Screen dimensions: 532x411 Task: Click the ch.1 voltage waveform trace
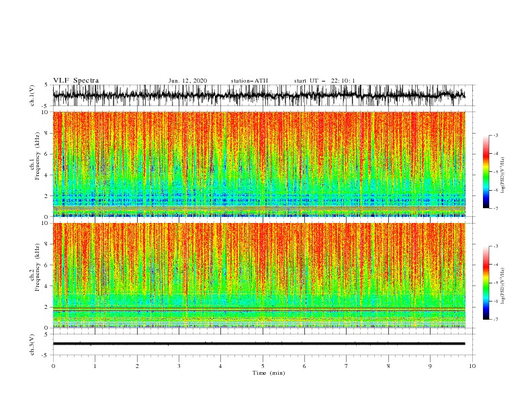click(x=259, y=95)
